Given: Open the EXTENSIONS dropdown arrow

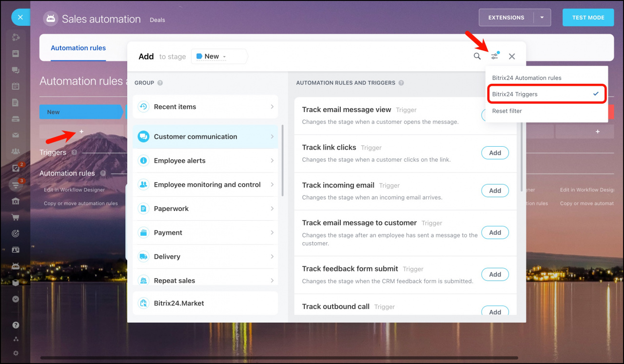Looking at the screenshot, I should pyautogui.click(x=542, y=18).
